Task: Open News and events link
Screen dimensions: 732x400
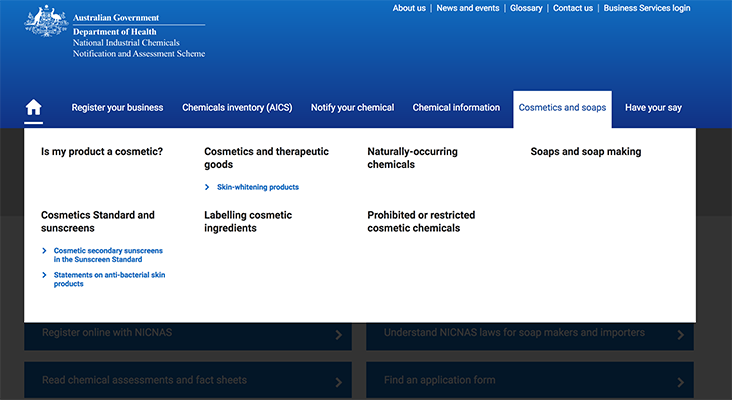Action: click(467, 8)
